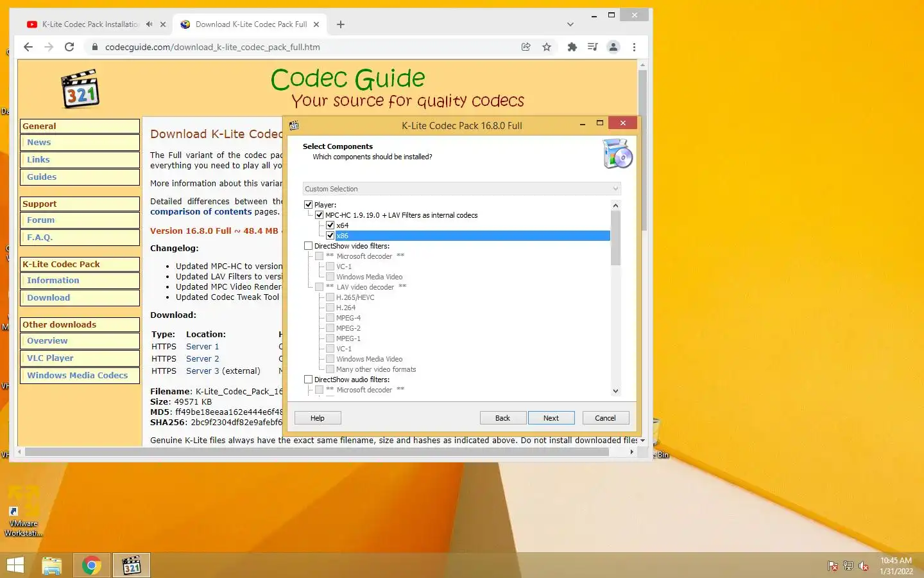Open F.A.Q. in site sidebar
Image resolution: width=924 pixels, height=578 pixels.
[x=40, y=238]
